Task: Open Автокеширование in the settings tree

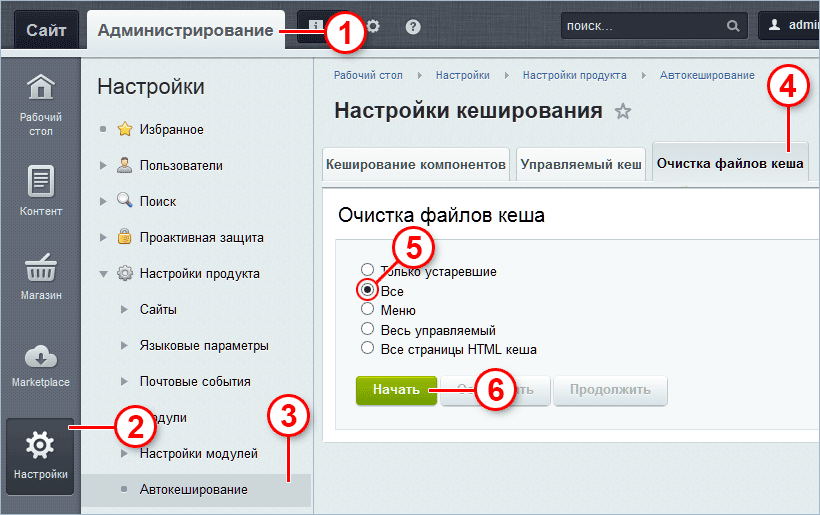Action: point(193,489)
